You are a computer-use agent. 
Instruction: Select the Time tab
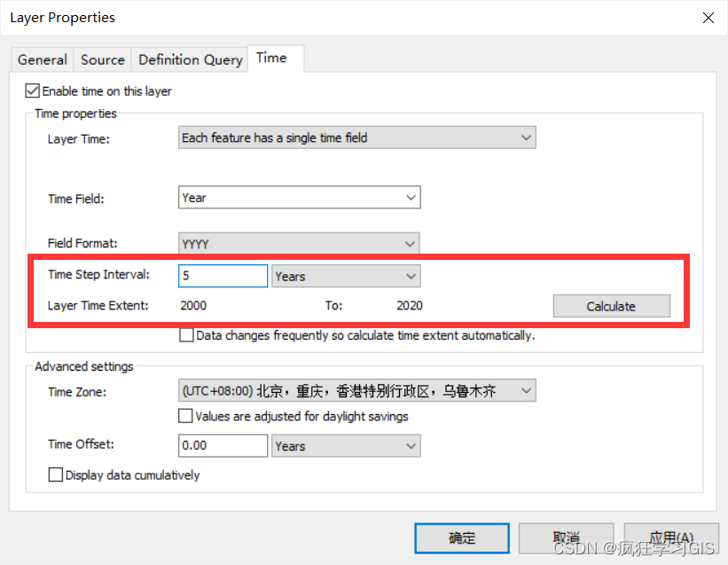coord(276,59)
